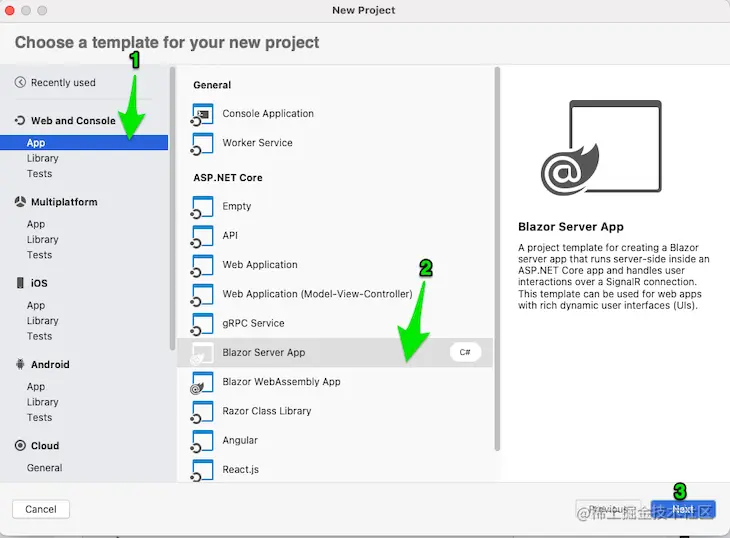
Task: Choose the Empty ASP.NET Core template
Action: point(334,206)
